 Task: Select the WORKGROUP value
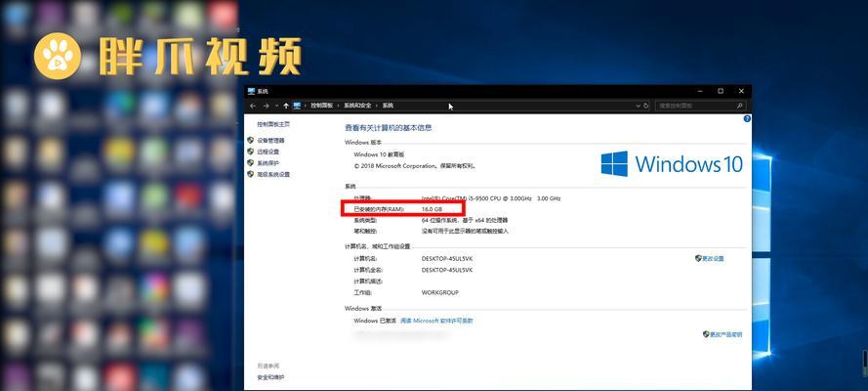[440, 292]
